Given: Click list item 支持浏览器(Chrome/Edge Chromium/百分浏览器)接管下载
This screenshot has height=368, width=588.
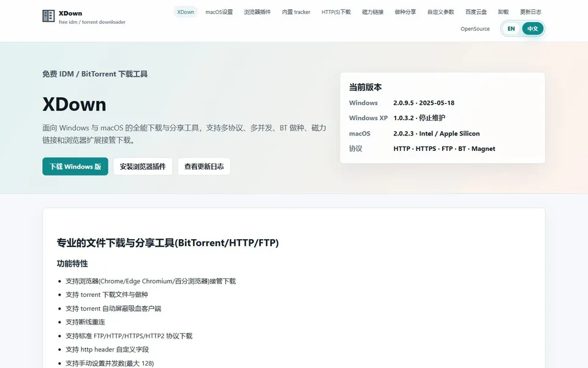Looking at the screenshot, I should click(151, 282).
